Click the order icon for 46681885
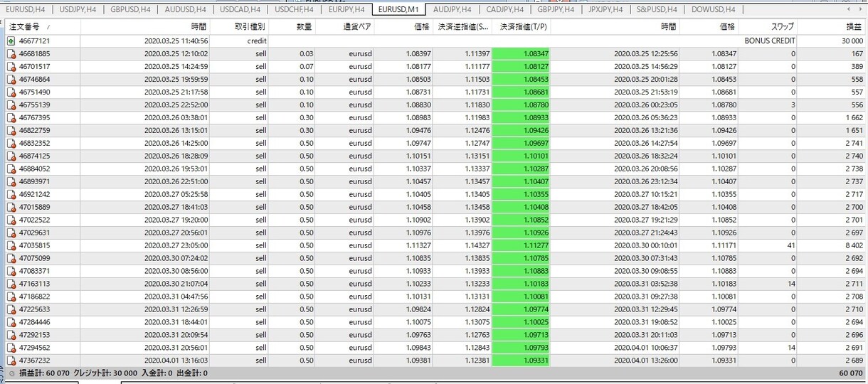868x384 pixels. 11,54
